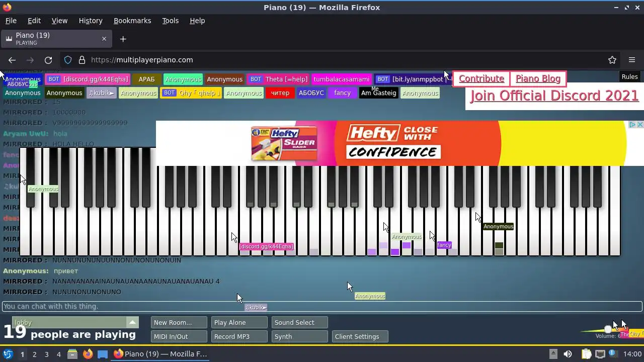Open the Bookmarks menu
This screenshot has height=362, width=644.
132,21
